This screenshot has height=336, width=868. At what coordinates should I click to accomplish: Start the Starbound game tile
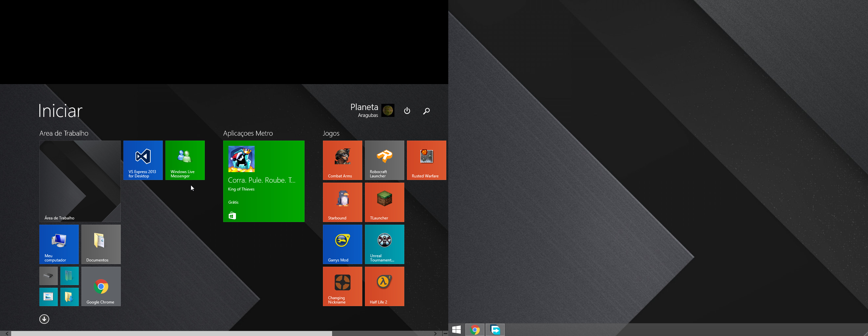(342, 202)
